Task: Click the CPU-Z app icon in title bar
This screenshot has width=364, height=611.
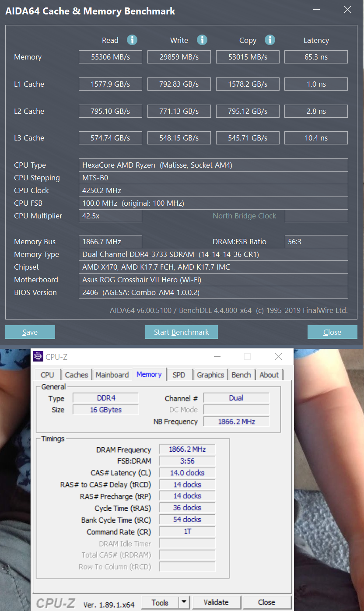Action: tap(38, 356)
